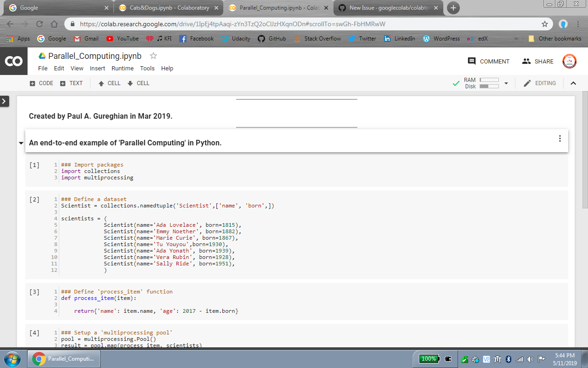Screen dimensions: 588x368
Task: Move cell down with the down-arrow CELL button
Action: tap(138, 83)
